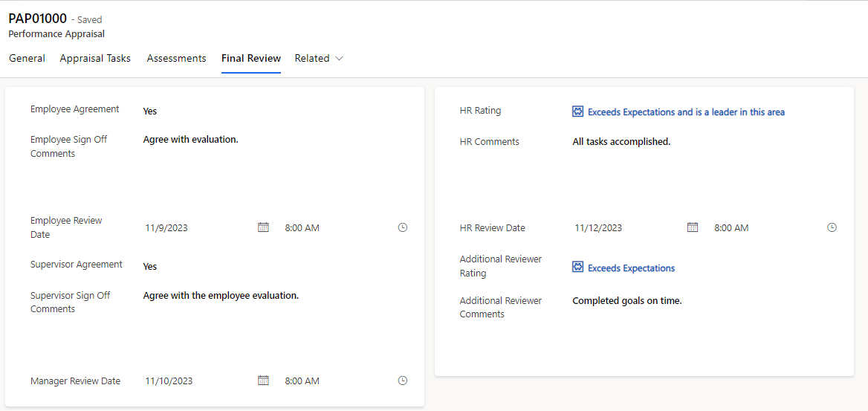The width and height of the screenshot is (868, 411).
Task: Click the Employee Agreement field label
Action: pos(75,109)
